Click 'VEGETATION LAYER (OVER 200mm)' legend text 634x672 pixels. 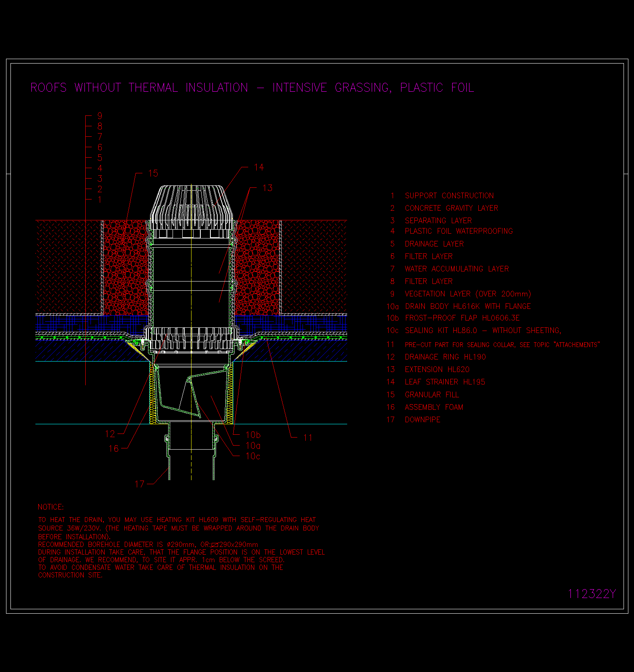click(468, 294)
